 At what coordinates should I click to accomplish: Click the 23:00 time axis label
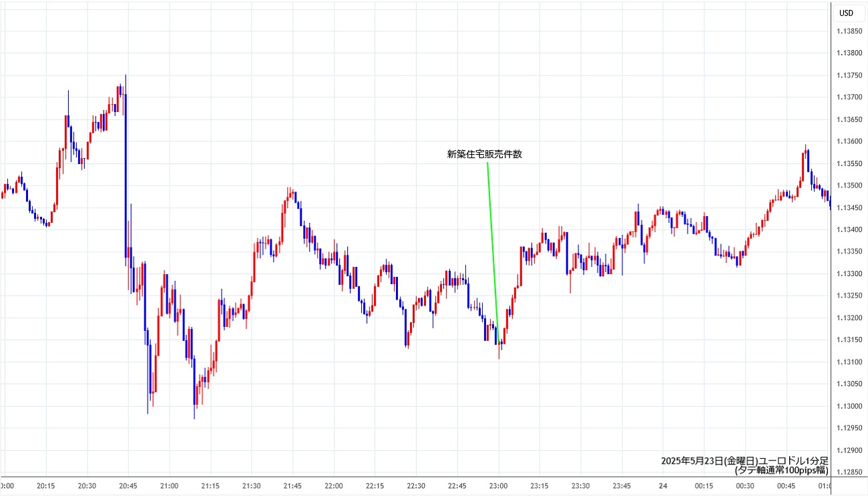pos(499,486)
